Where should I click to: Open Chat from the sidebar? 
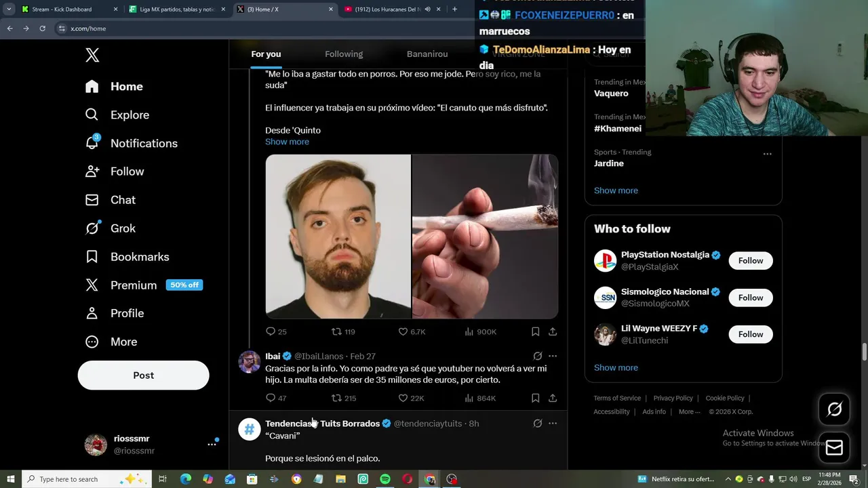110,200
